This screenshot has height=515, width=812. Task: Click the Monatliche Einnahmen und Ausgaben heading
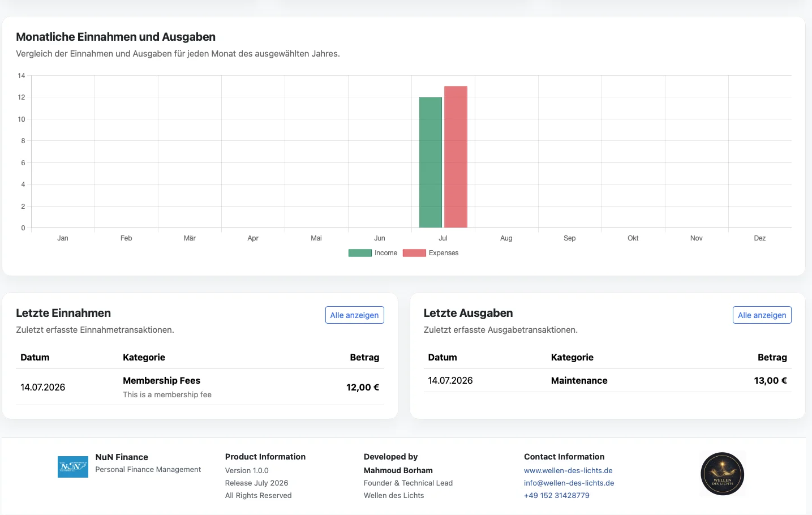tap(116, 37)
